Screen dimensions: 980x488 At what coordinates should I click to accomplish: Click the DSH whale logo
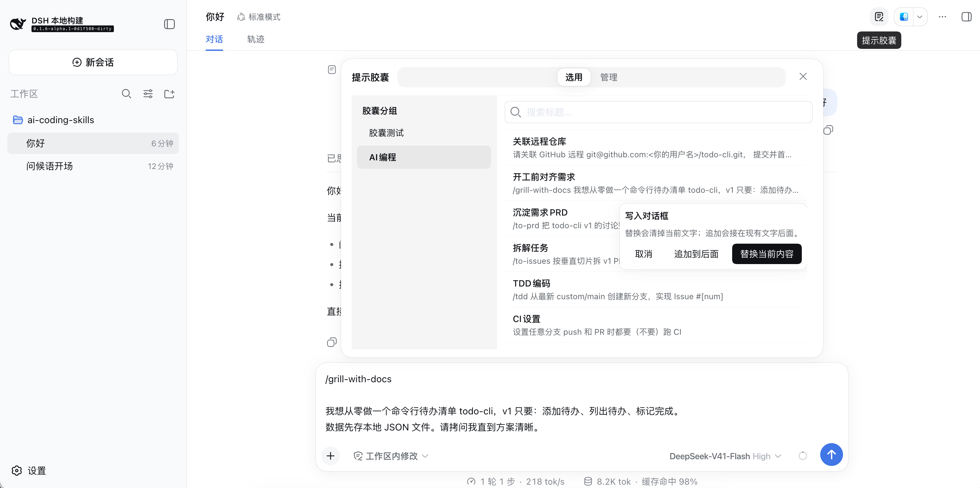18,24
